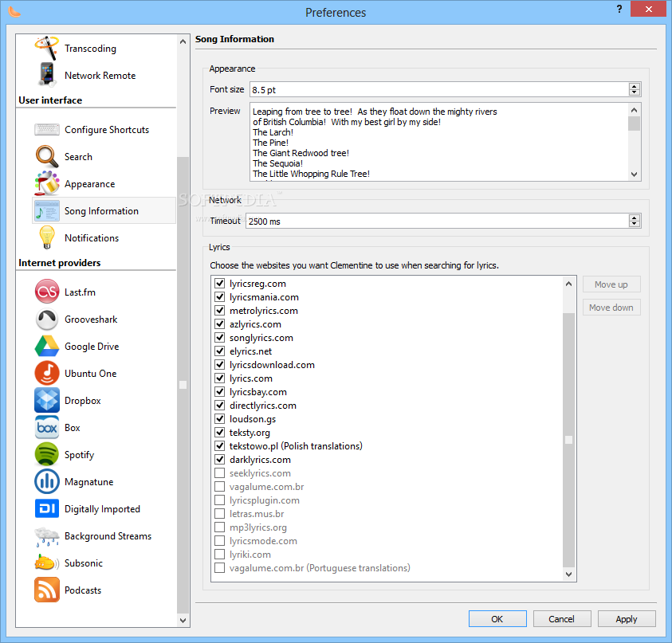This screenshot has height=643, width=672.
Task: Click preview box scrollbar down arrow
Action: click(x=635, y=174)
